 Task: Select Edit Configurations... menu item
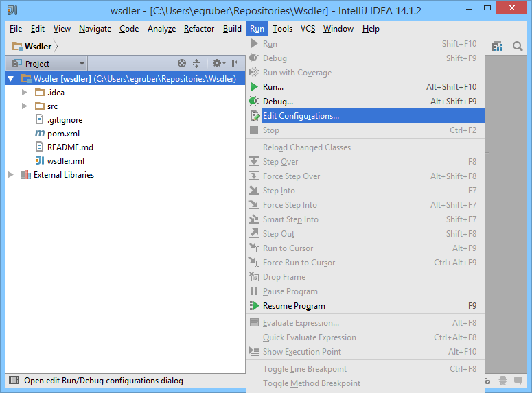tap(366, 116)
